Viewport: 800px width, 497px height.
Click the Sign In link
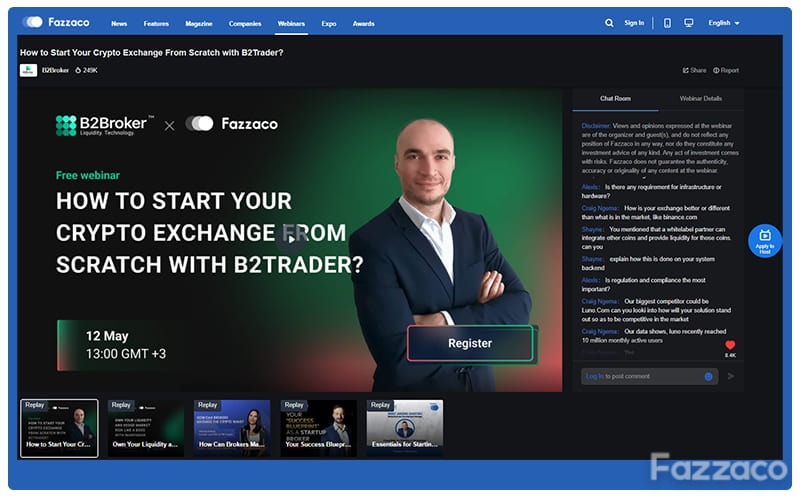(634, 23)
